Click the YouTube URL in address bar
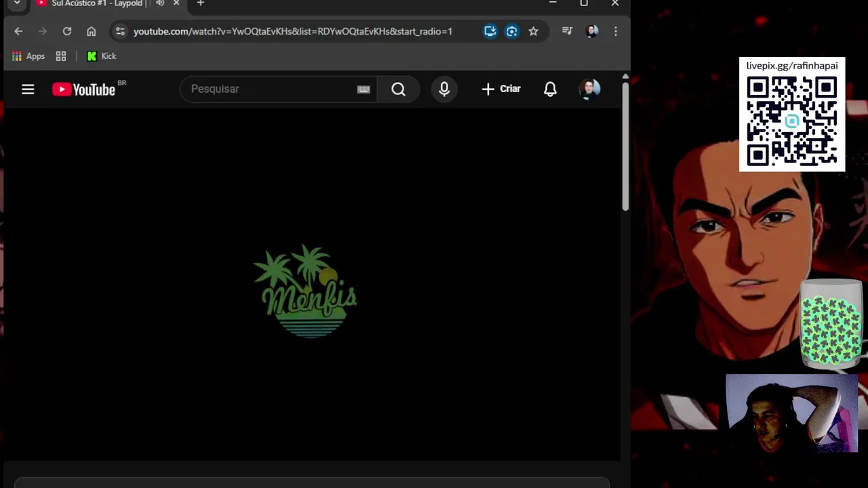This screenshot has width=868, height=488. coord(293,31)
